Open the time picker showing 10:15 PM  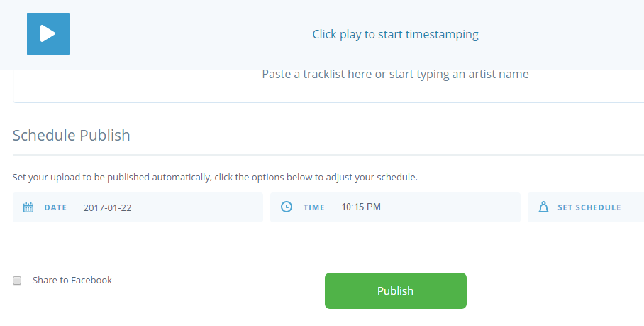coord(395,207)
